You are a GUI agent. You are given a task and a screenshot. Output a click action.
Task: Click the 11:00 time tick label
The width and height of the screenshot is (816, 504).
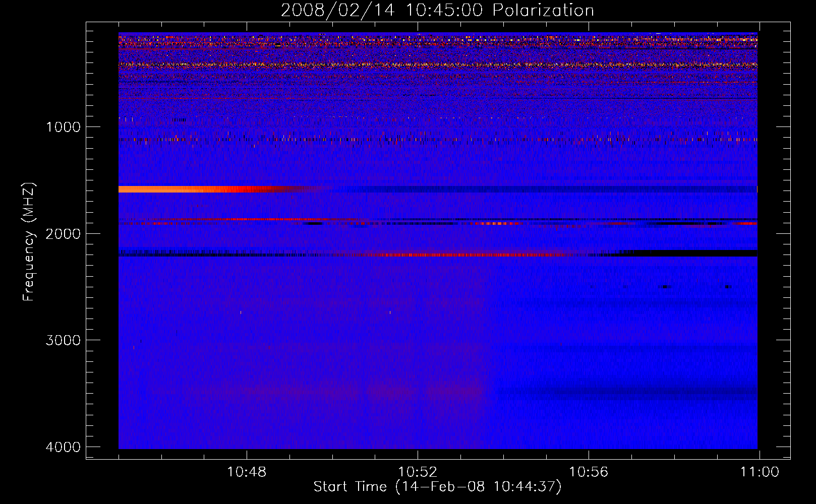[760, 472]
